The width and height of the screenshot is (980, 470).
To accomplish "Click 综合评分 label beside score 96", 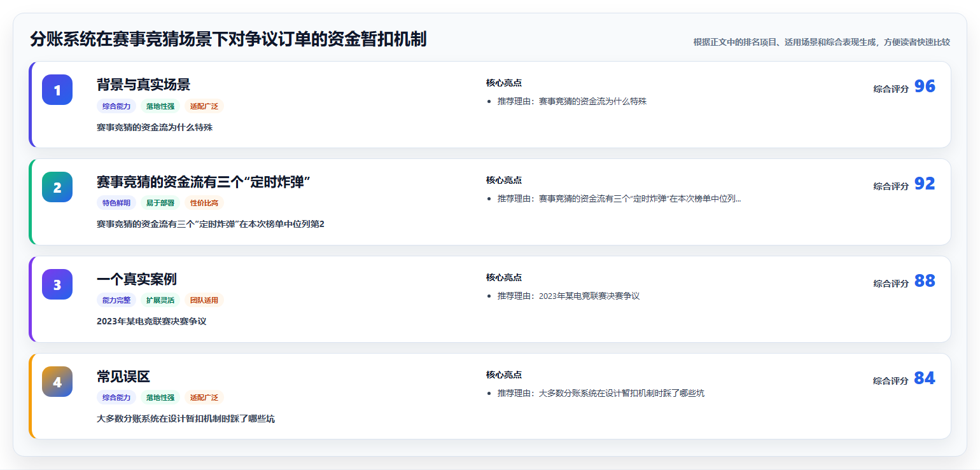I will (891, 89).
